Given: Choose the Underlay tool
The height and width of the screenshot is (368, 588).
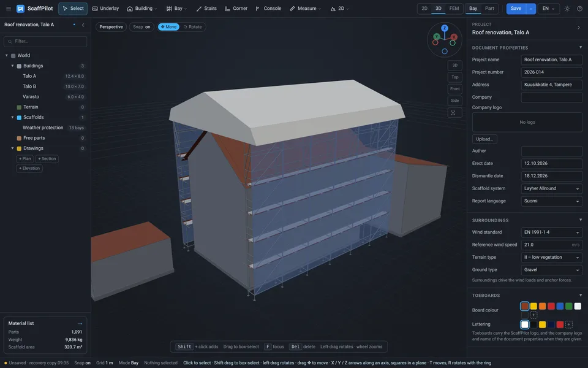Looking at the screenshot, I should point(105,9).
